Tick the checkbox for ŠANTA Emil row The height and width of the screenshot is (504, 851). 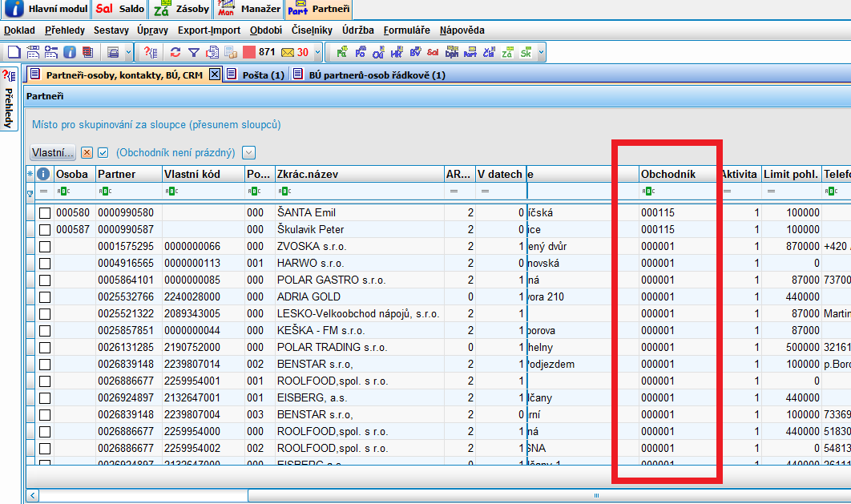[x=45, y=213]
